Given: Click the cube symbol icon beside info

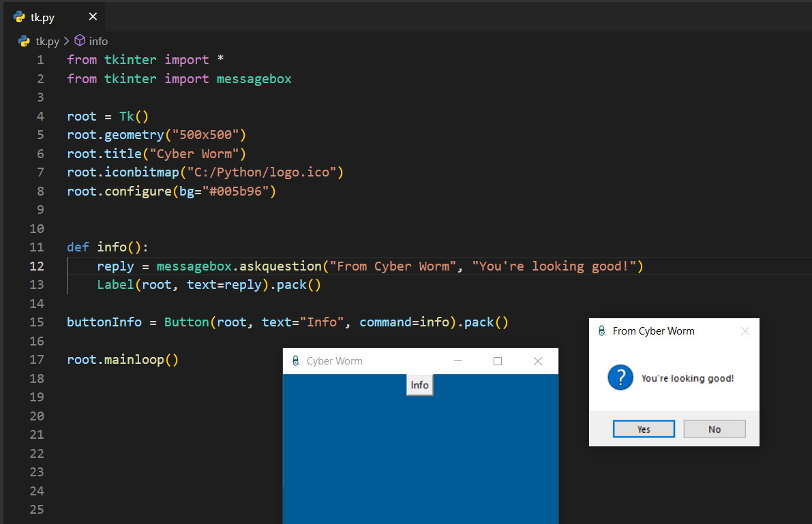Looking at the screenshot, I should pyautogui.click(x=80, y=41).
